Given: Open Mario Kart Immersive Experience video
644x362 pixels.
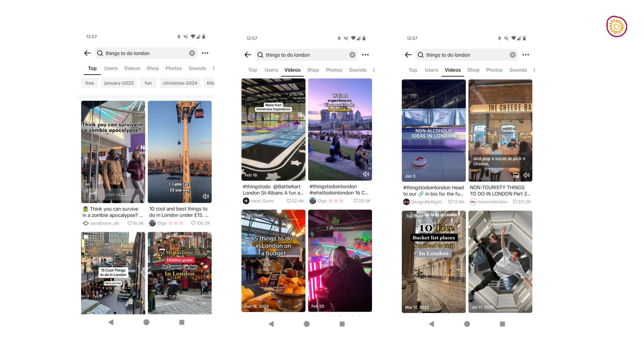Looking at the screenshot, I should coord(273,129).
